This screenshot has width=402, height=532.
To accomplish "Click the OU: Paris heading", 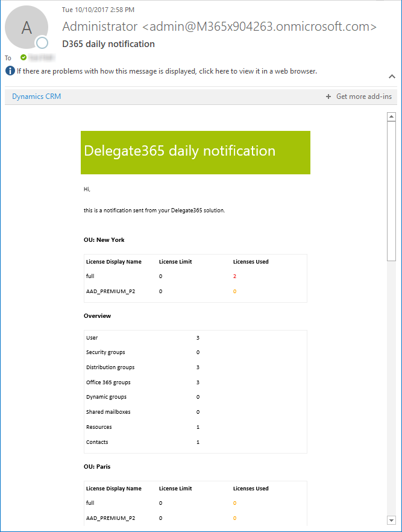I will click(97, 467).
